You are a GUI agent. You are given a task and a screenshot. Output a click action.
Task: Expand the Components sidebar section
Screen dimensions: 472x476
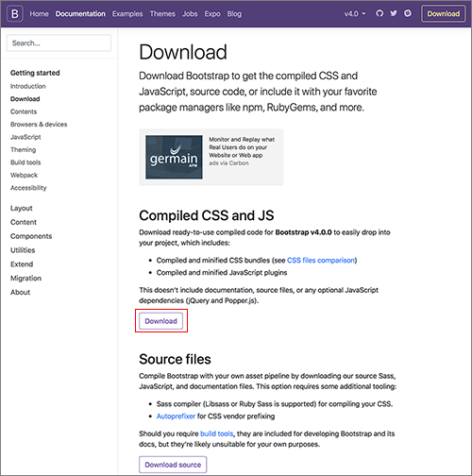click(31, 236)
